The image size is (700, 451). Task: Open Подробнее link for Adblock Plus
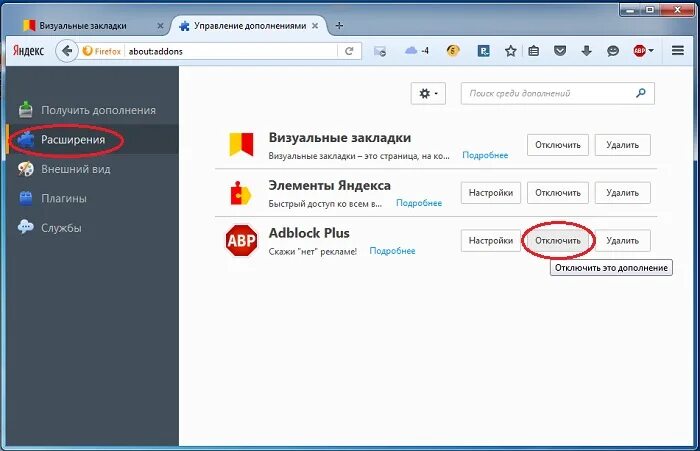[392, 251]
